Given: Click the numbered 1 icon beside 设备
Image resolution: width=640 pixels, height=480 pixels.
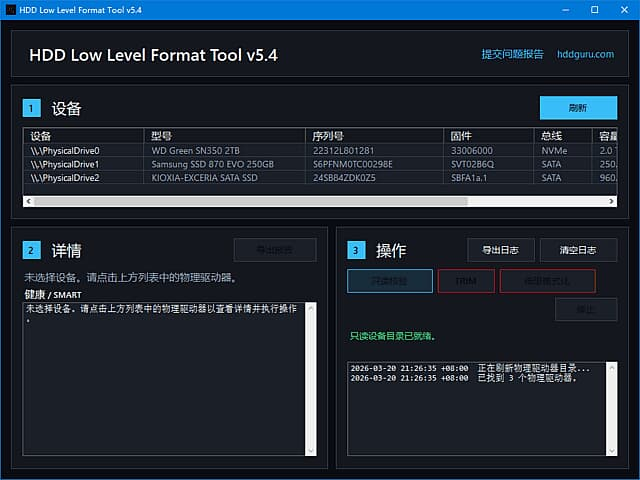Looking at the screenshot, I should pyautogui.click(x=32, y=108).
